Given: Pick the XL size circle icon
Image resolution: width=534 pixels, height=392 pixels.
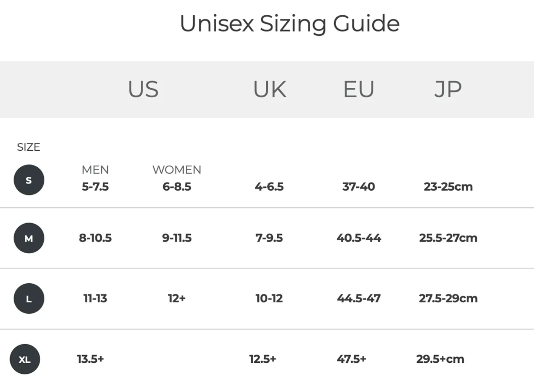Looking at the screenshot, I should click(x=25, y=359).
